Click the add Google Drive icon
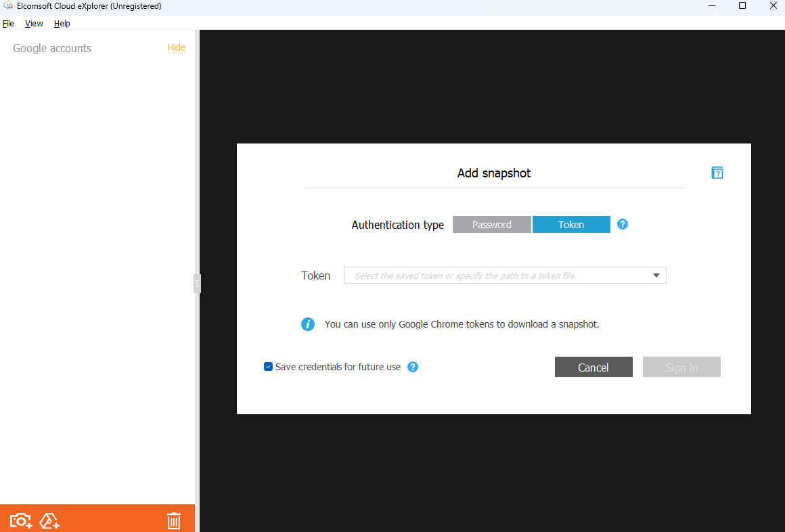This screenshot has height=532, width=785. (49, 521)
